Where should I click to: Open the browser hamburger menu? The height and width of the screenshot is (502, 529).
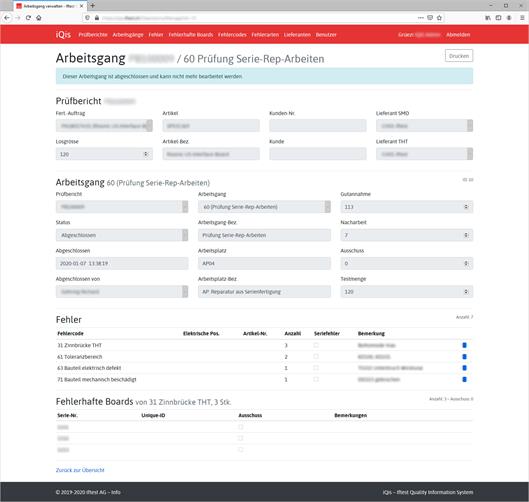pos(522,18)
